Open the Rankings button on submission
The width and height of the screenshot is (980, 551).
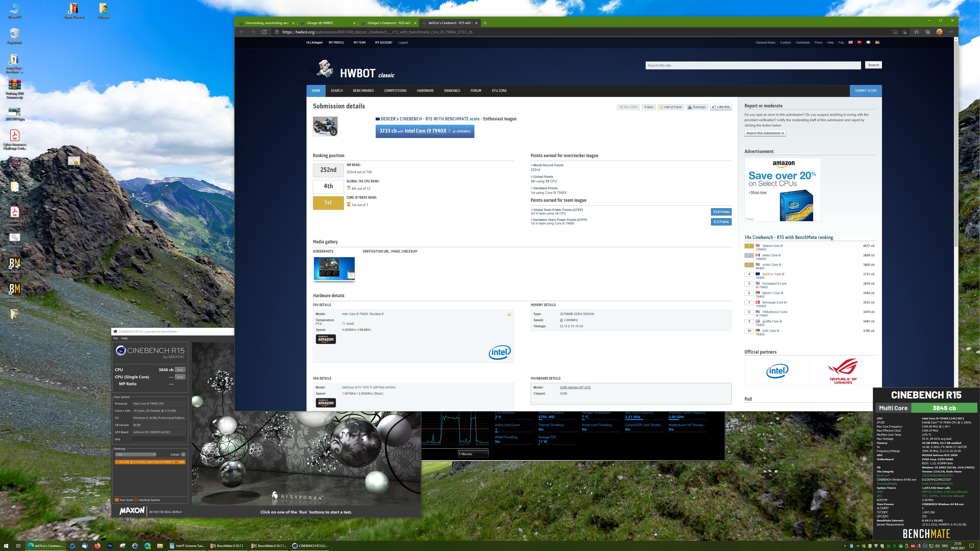pos(696,107)
